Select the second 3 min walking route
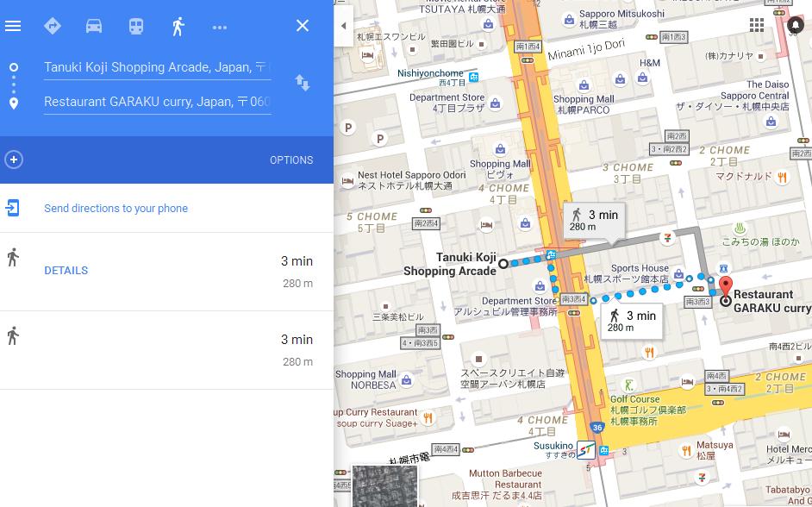This screenshot has height=507, width=812. [x=166, y=350]
